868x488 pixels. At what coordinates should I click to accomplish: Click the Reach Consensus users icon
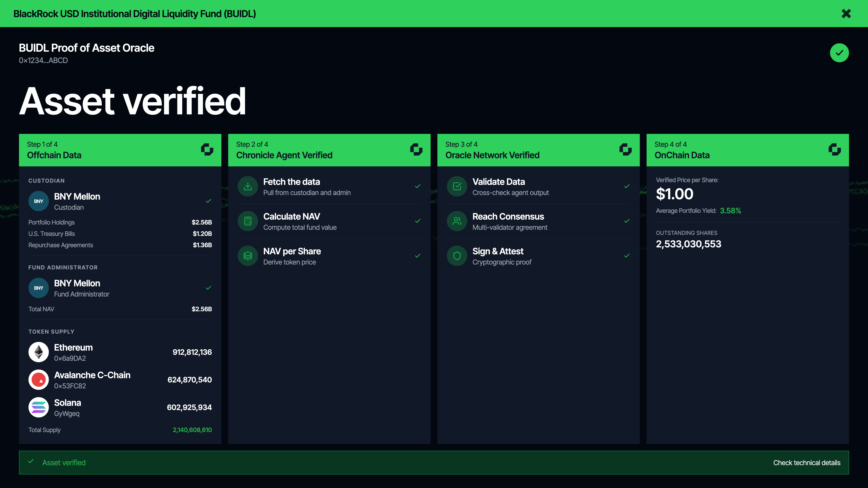coord(457,221)
